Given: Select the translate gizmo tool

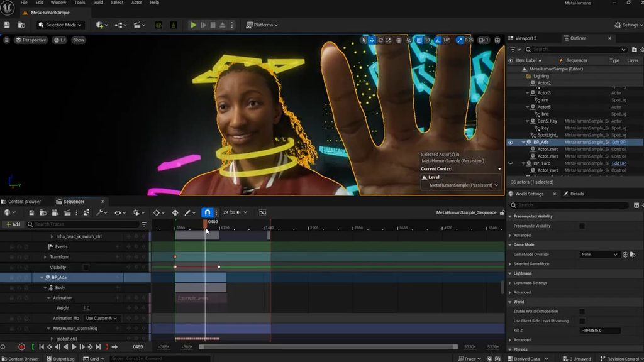Looking at the screenshot, I should (x=372, y=40).
